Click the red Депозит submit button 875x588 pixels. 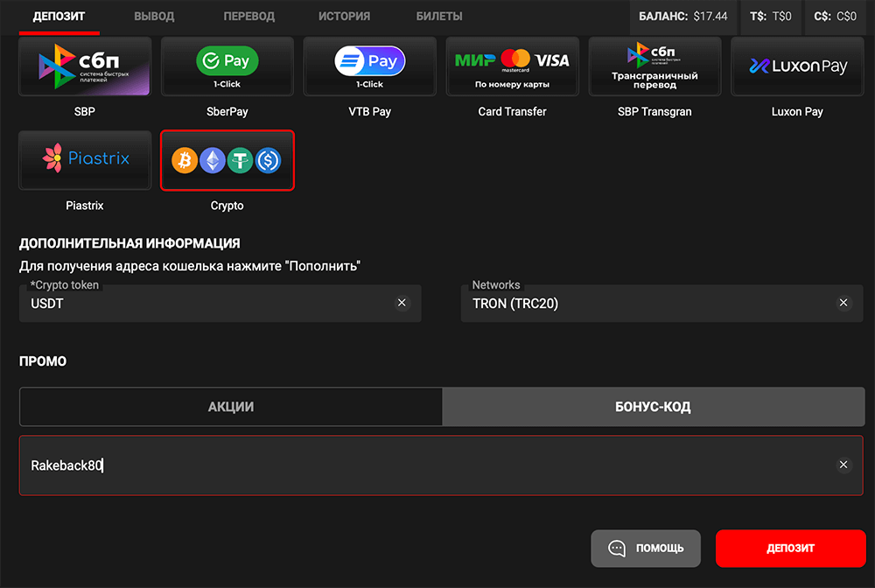[791, 549]
